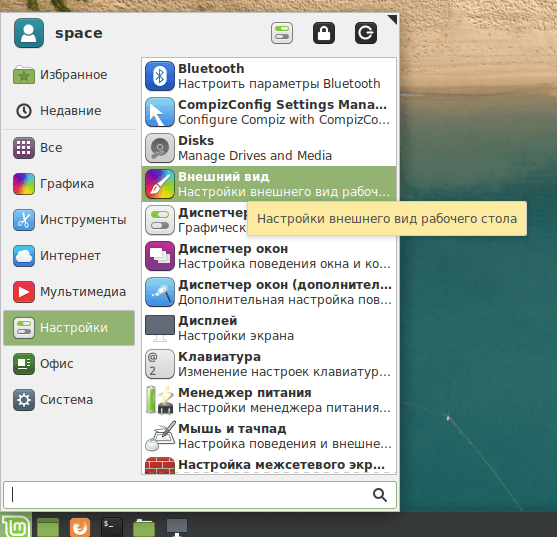This screenshot has height=537, width=557.
Task: Select the Система category
Action: [69, 400]
